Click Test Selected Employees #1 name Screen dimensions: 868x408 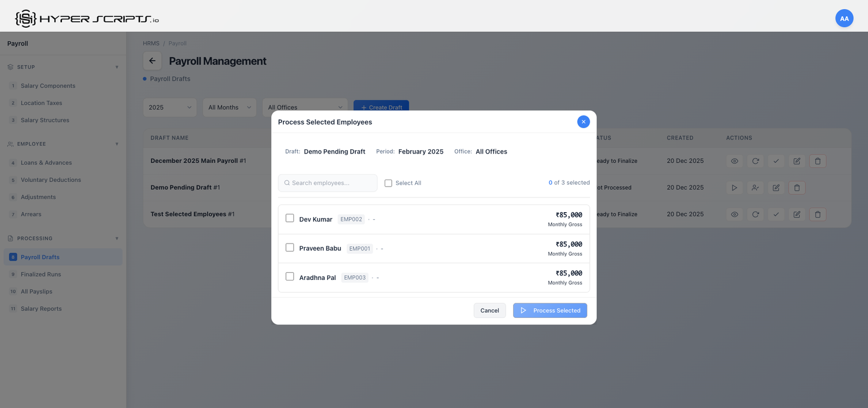193,214
